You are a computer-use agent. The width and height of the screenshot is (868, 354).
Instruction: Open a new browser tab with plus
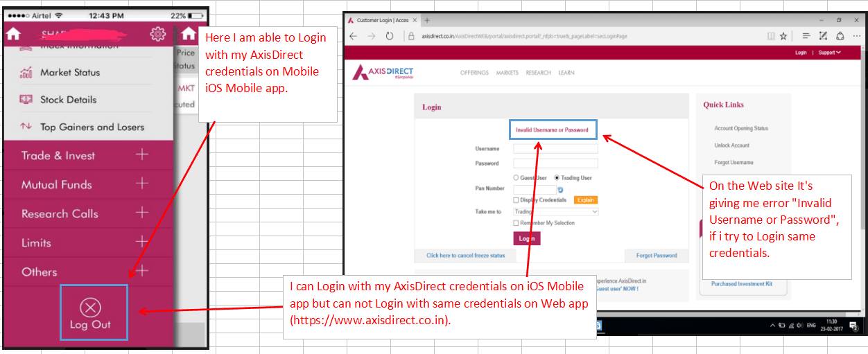(x=427, y=21)
